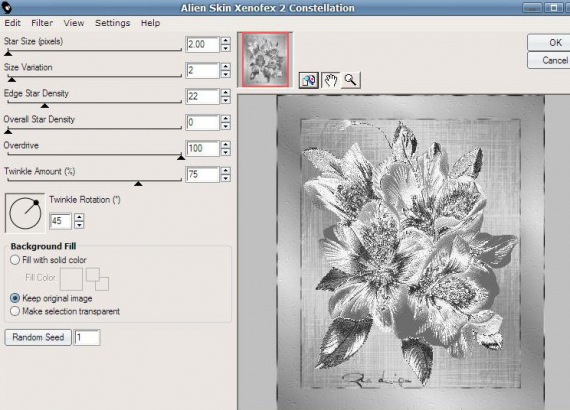
Task: Click the Twinkle Rotation angle dial
Action: click(25, 213)
